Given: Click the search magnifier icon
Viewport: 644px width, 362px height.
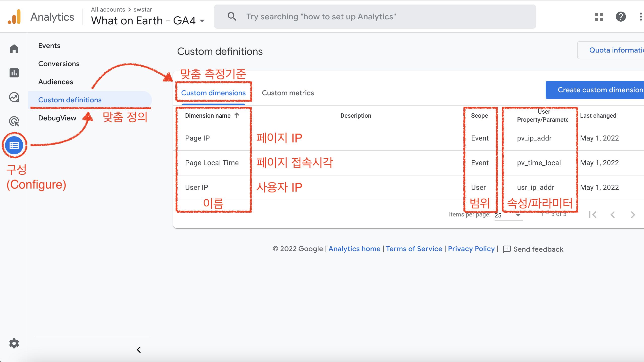Looking at the screenshot, I should pos(232,16).
